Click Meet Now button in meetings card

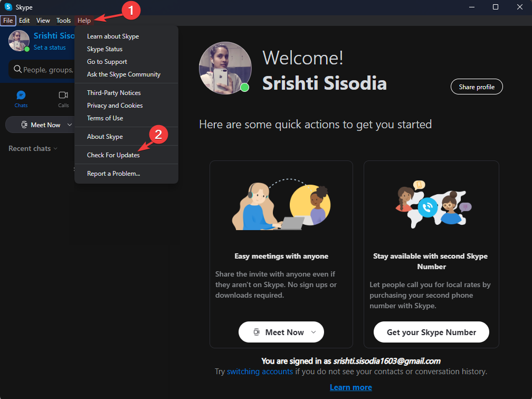[x=281, y=332]
